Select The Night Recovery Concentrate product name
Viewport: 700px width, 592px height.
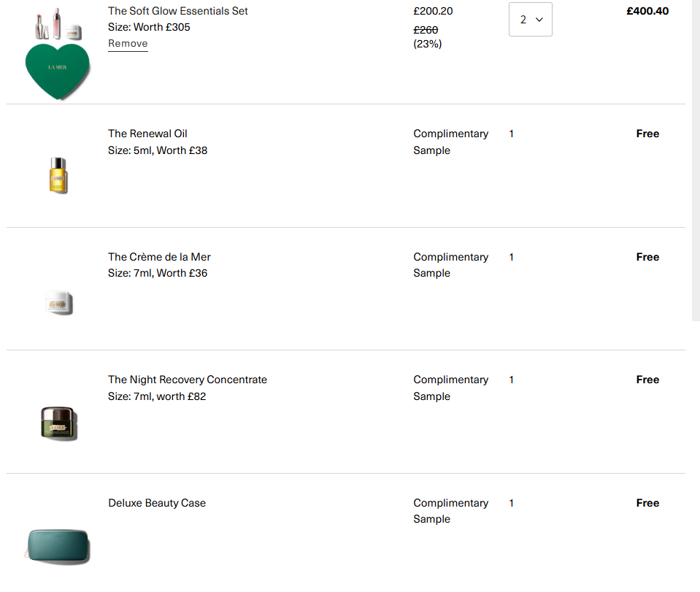coord(188,380)
